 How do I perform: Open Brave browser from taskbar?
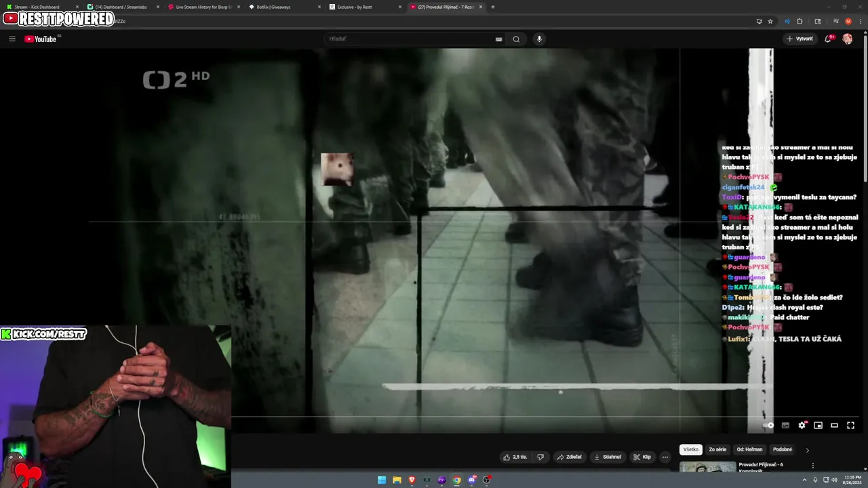coord(412,480)
